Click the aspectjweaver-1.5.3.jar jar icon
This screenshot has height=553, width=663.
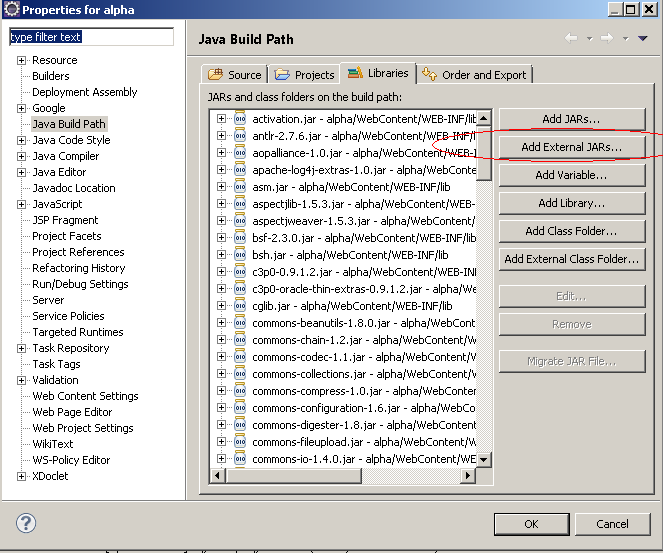coord(240,221)
